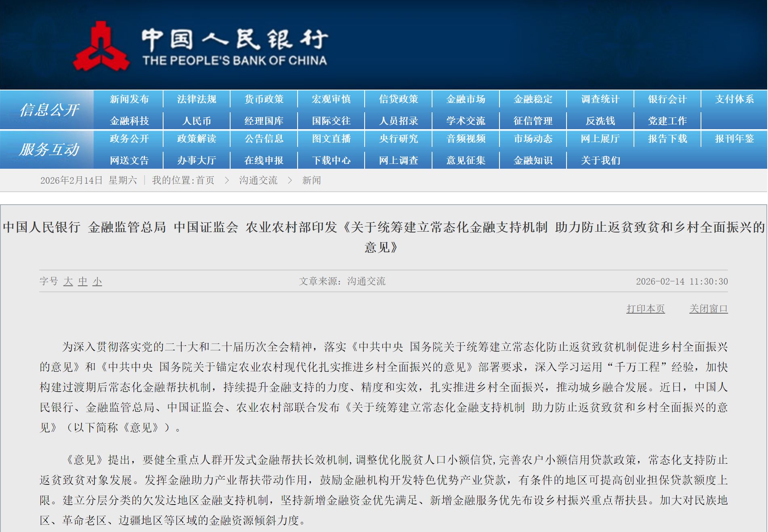Select 金融市场 from the navigation bar
This screenshot has width=768, height=532.
[465, 98]
